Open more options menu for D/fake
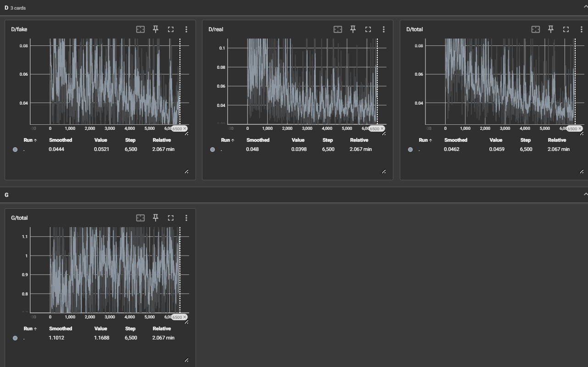 pyautogui.click(x=186, y=29)
